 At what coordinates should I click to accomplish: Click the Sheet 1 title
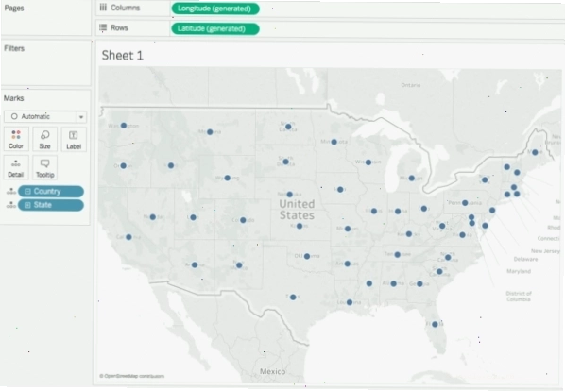tap(123, 56)
